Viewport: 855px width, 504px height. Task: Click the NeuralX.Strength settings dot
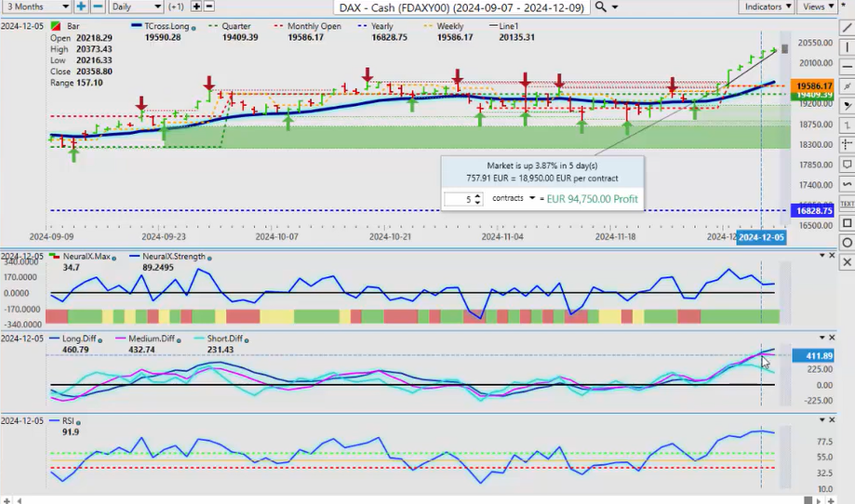click(209, 259)
